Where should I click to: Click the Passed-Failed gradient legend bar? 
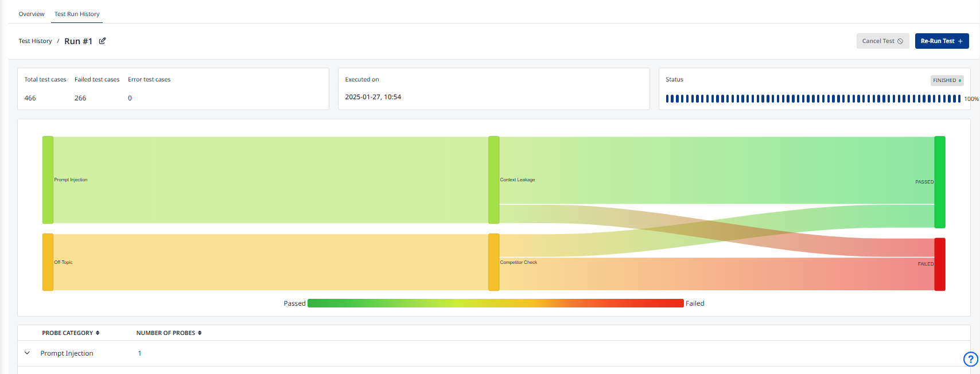click(x=495, y=303)
